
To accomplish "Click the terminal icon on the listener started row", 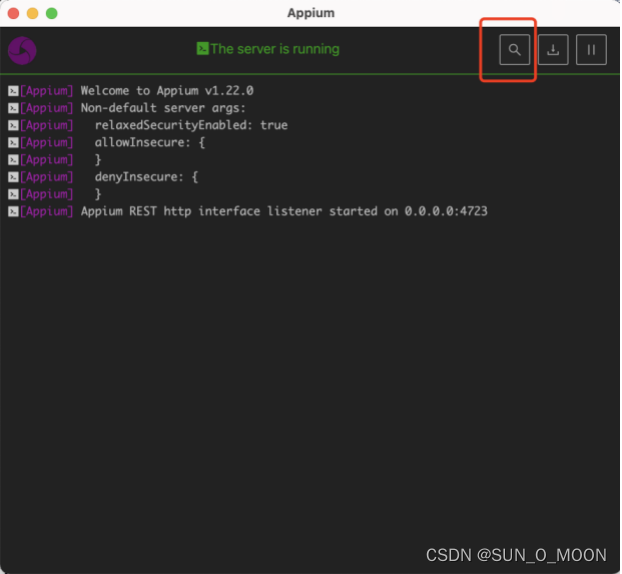I will (13, 211).
